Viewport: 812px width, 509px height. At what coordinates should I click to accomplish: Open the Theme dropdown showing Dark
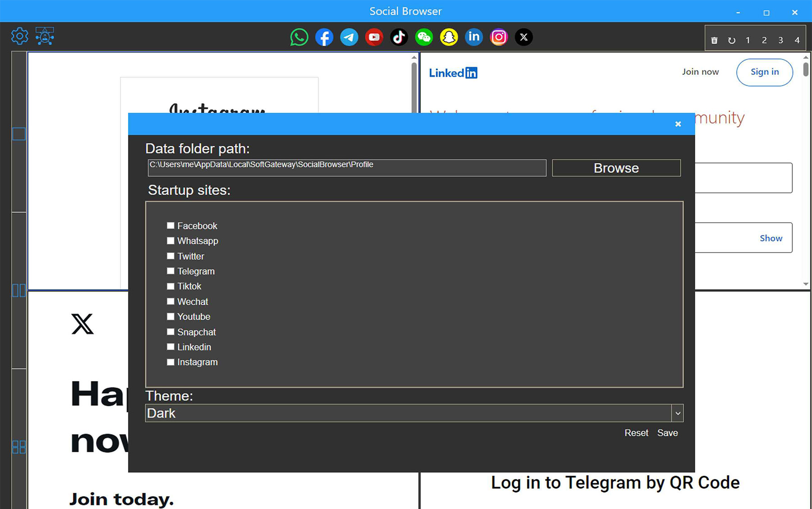tap(406, 413)
